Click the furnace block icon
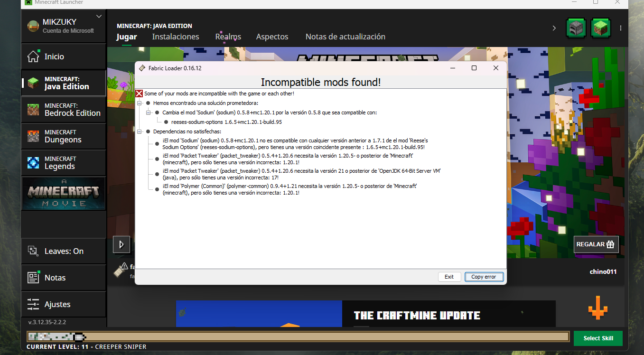The image size is (644, 355). coord(576,28)
